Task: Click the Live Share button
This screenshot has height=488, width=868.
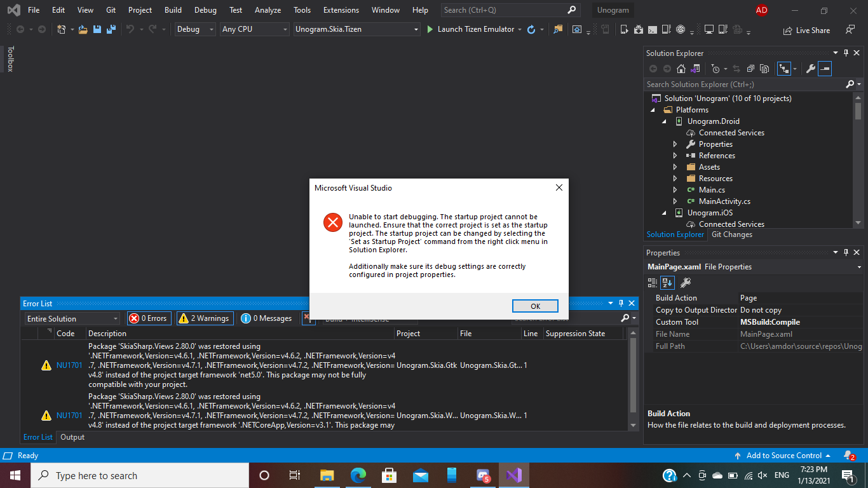Action: coord(807,30)
